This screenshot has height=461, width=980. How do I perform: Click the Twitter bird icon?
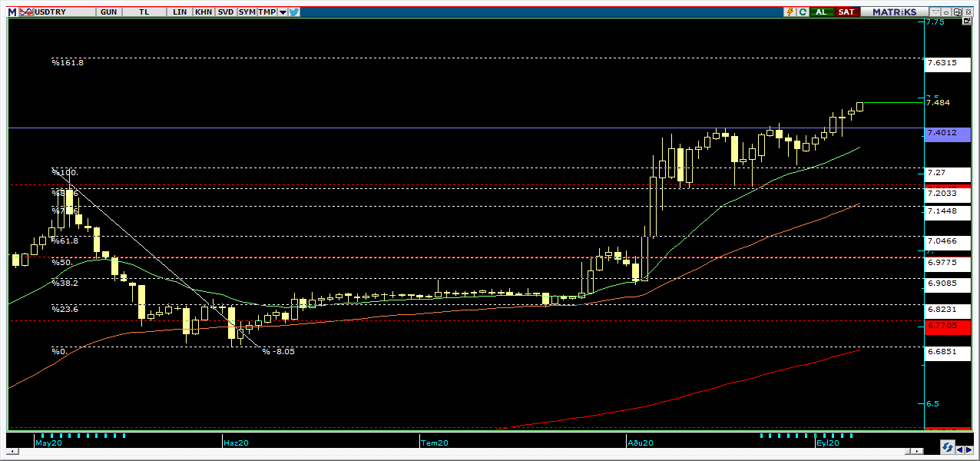click(294, 12)
